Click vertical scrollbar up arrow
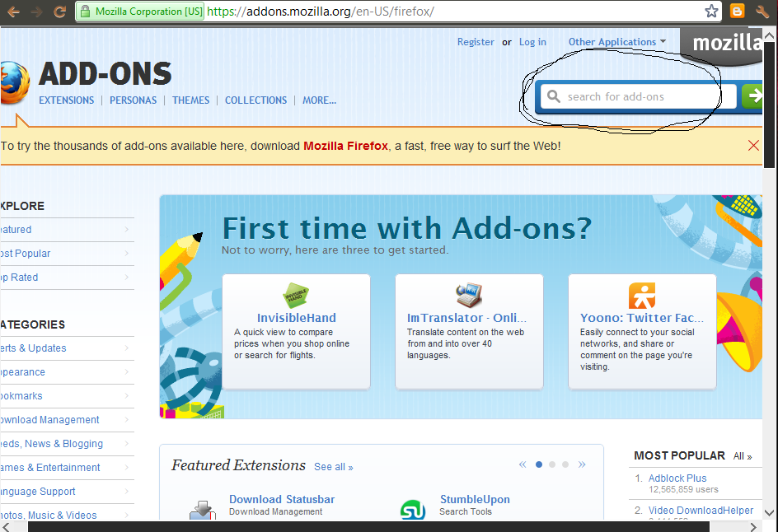This screenshot has width=778, height=532. (x=769, y=35)
